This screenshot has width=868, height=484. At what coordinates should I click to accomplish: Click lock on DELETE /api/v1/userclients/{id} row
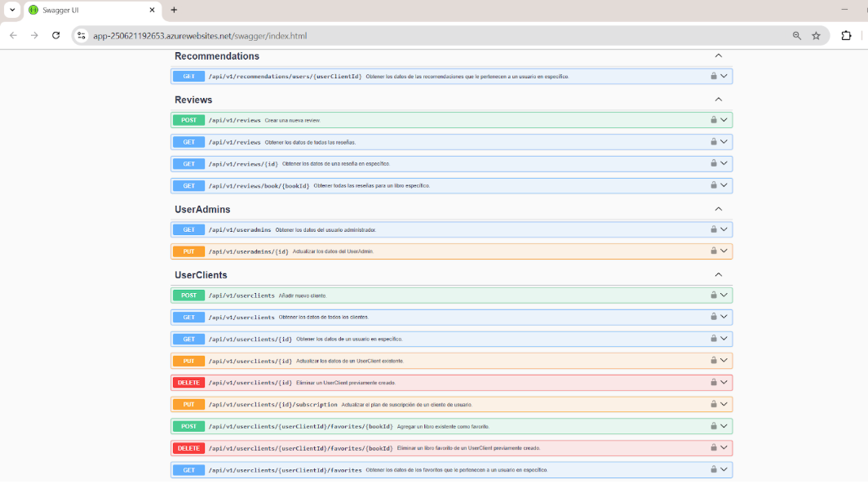coord(714,382)
